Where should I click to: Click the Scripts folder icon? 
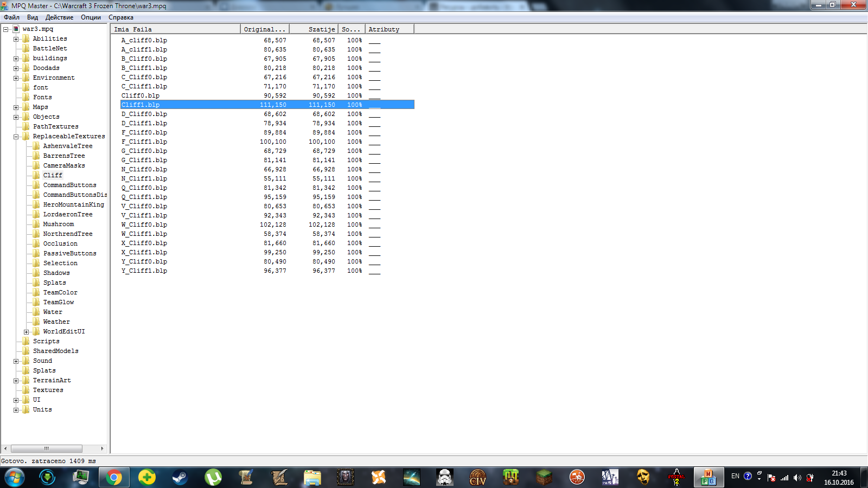pyautogui.click(x=26, y=342)
